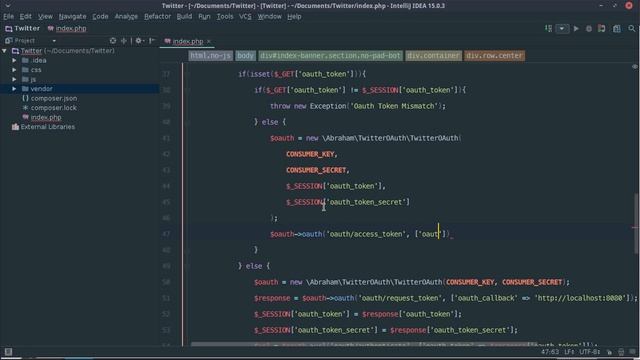Open the Help menu

click(294, 17)
